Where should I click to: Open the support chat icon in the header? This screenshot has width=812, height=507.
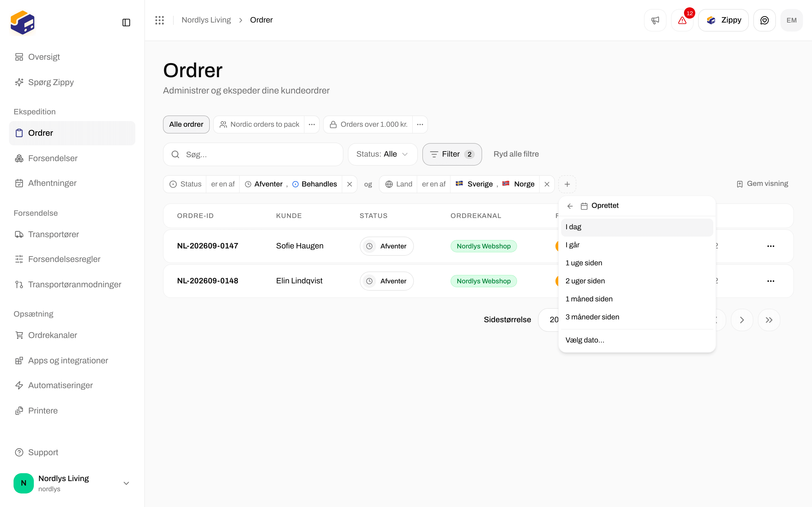764,20
